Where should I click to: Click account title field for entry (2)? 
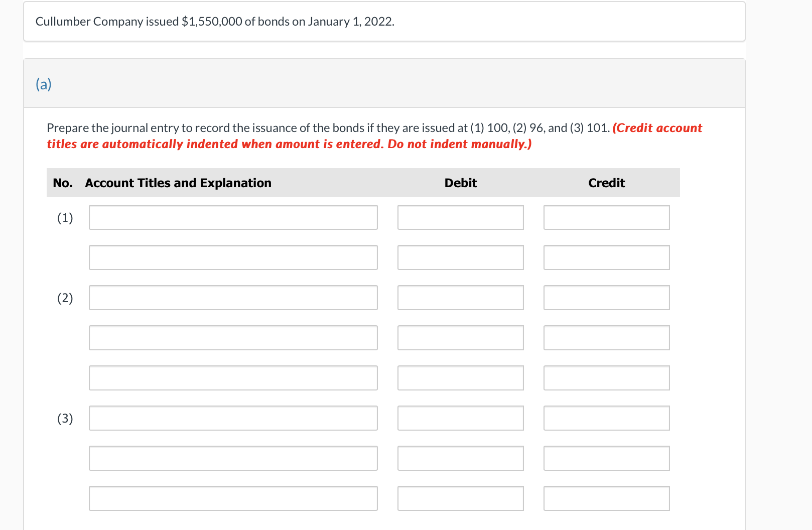233,298
